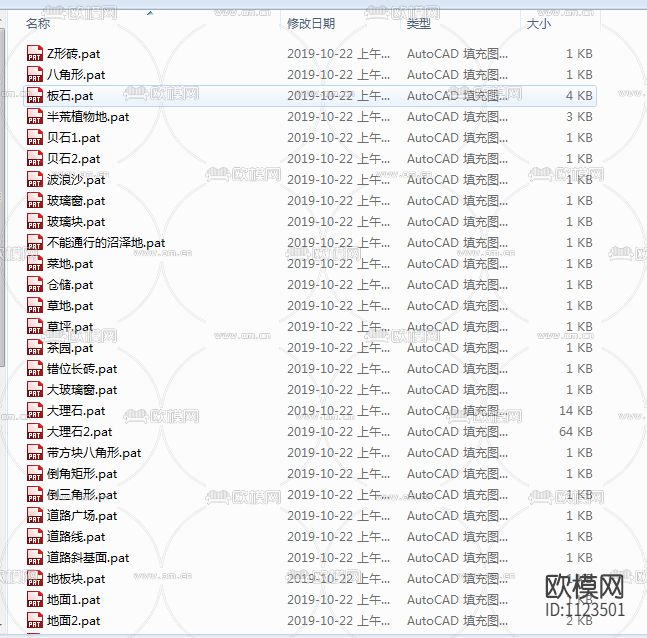This screenshot has height=638, width=647.
Task: Select file name 草地.pat
Action: 70,307
